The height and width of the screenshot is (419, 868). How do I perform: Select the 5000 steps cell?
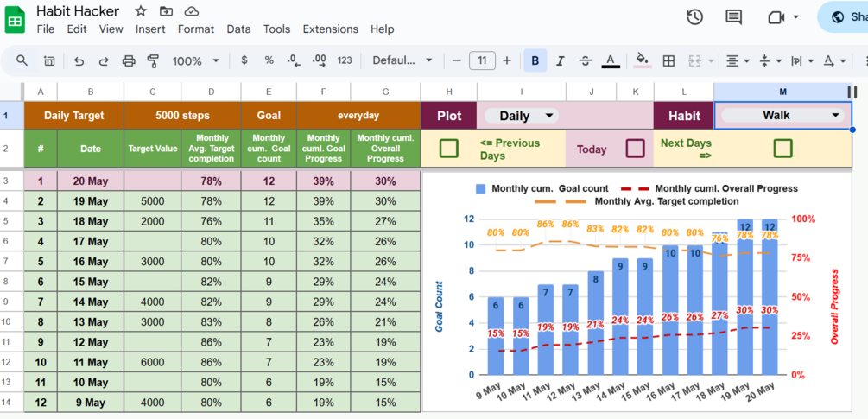[183, 116]
